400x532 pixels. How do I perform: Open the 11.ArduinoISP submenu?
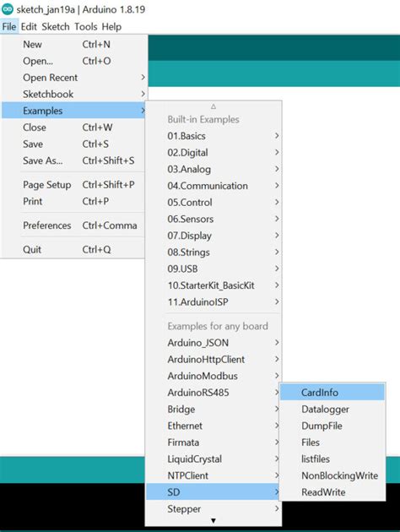[x=214, y=302]
